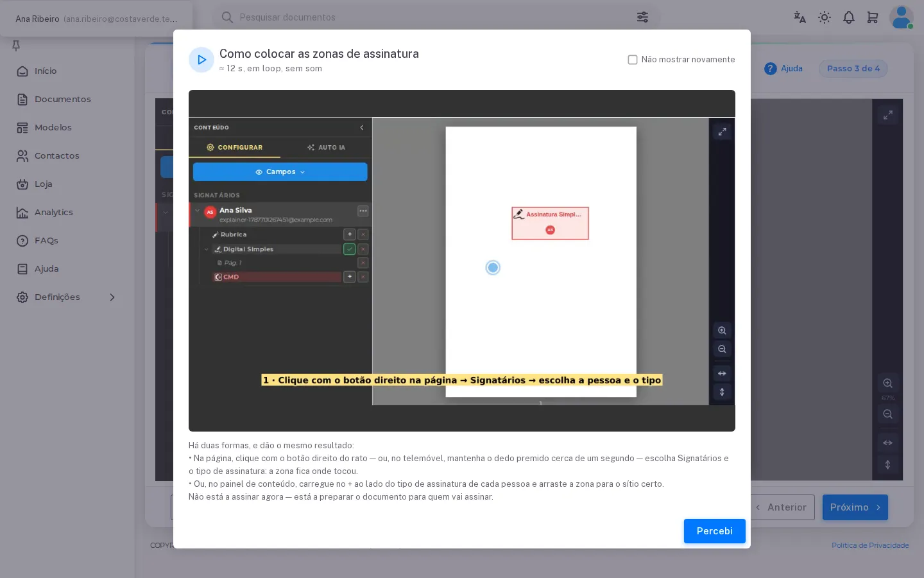Click the 'Passo 3 de 4' step badge

coord(853,69)
